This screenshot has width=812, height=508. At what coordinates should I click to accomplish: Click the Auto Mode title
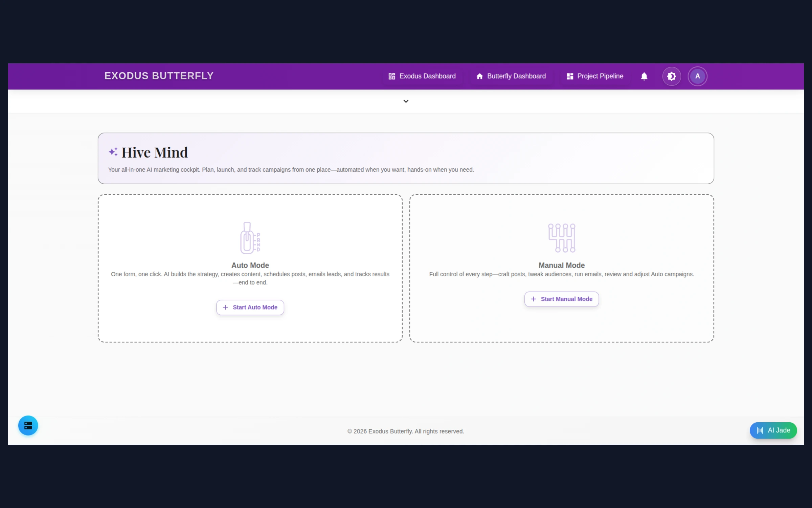[x=250, y=265]
